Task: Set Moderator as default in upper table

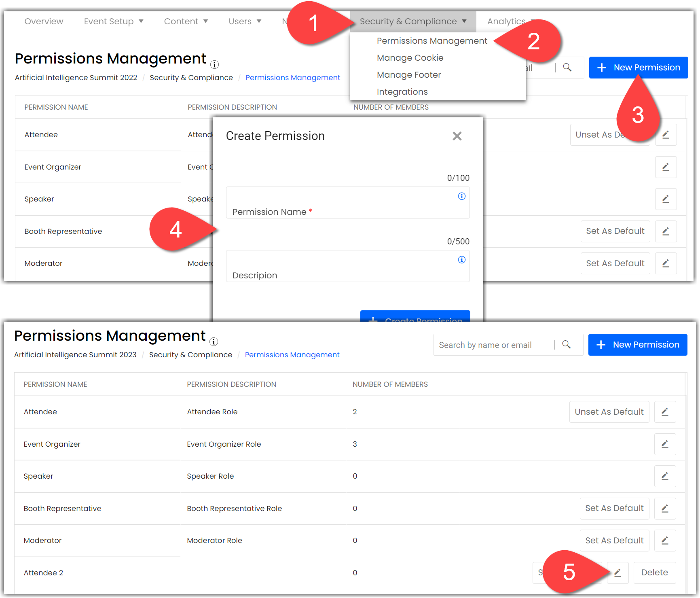Action: (x=615, y=263)
